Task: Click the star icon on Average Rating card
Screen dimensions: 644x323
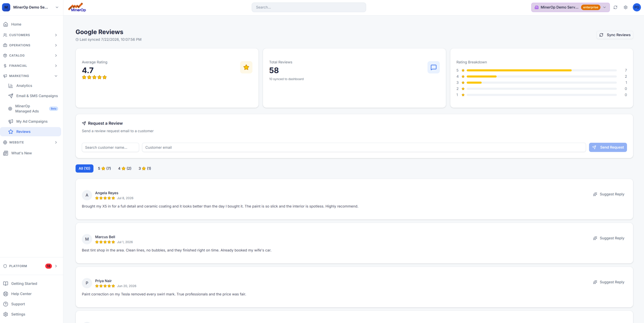Action: tap(246, 67)
